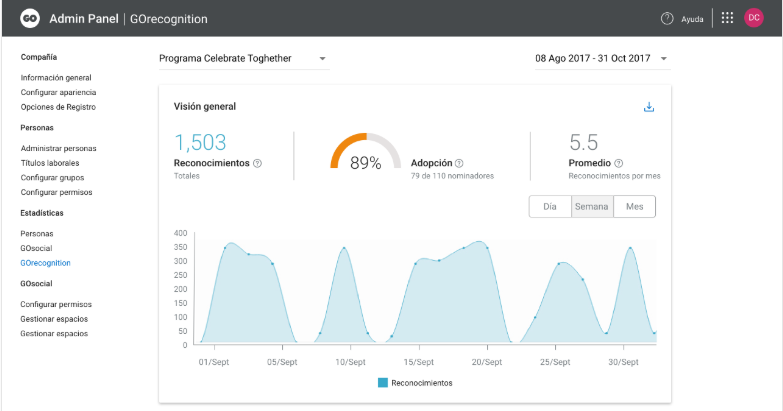The width and height of the screenshot is (783, 411).
Task: Click help icon next to Promedio
Action: point(619,163)
